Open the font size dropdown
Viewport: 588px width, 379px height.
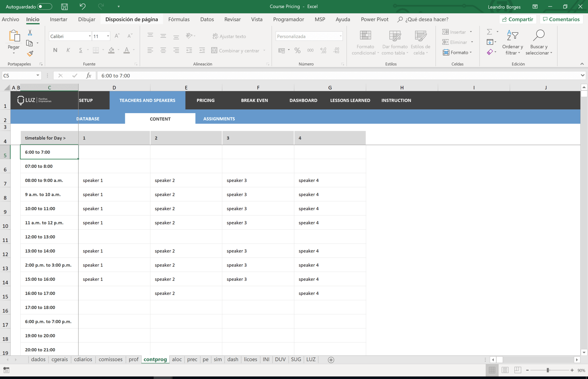coord(108,36)
